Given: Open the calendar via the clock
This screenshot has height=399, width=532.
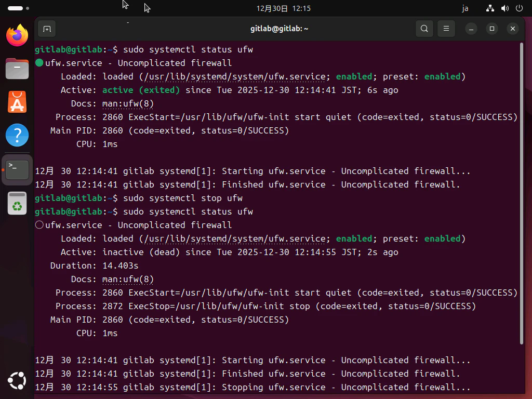Looking at the screenshot, I should (283, 8).
